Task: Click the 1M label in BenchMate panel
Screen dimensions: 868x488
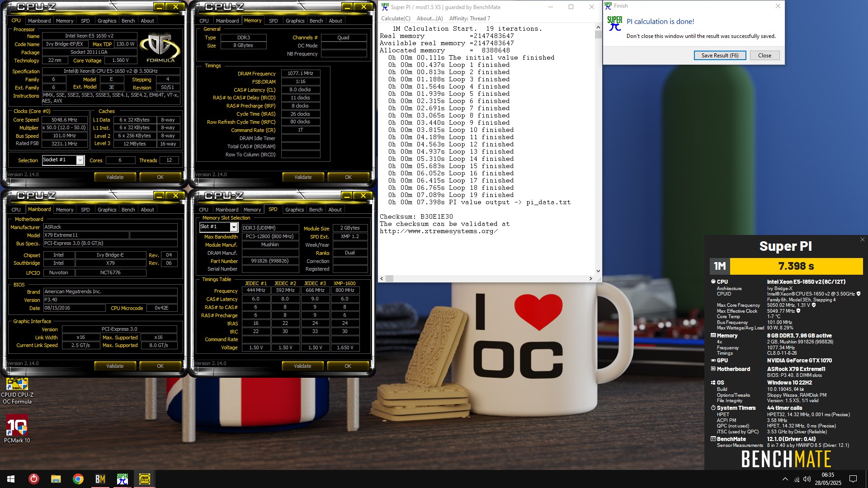Action: coord(720,266)
